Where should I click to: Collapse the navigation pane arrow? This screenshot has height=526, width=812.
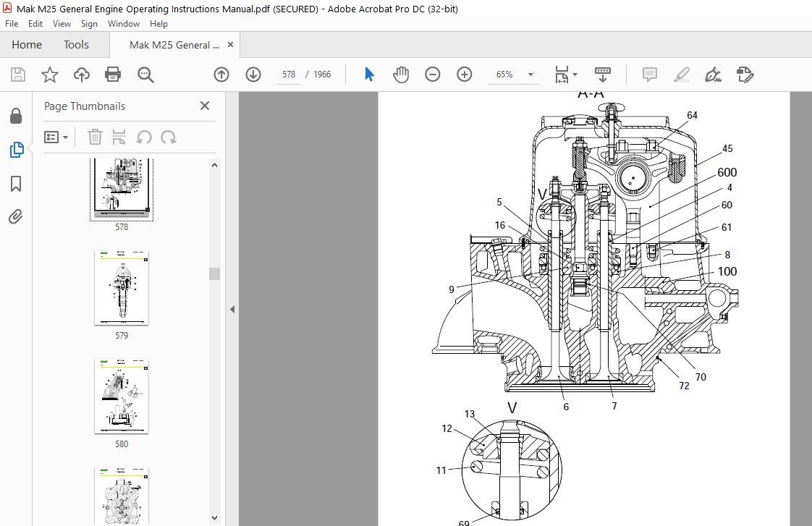coord(232,309)
